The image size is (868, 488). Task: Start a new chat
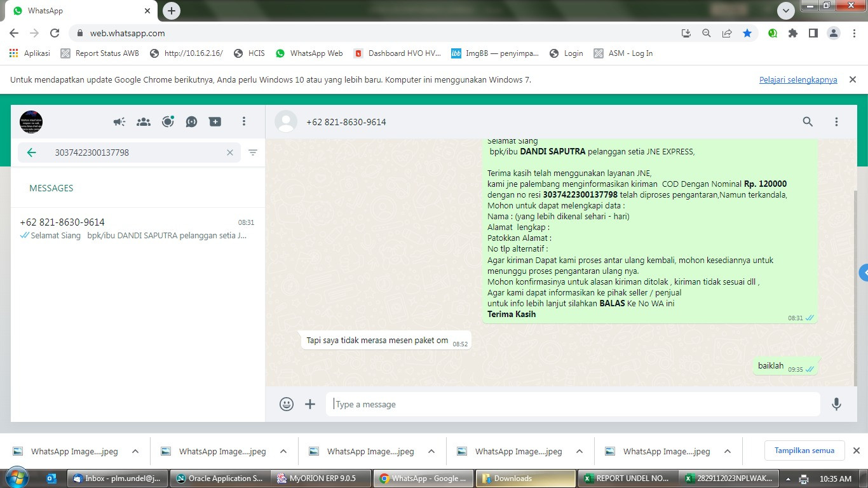tap(215, 122)
